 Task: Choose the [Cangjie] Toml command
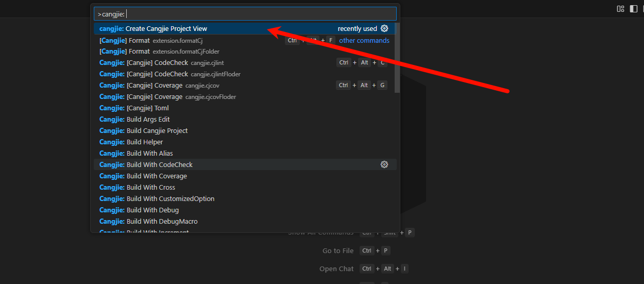[x=245, y=108]
